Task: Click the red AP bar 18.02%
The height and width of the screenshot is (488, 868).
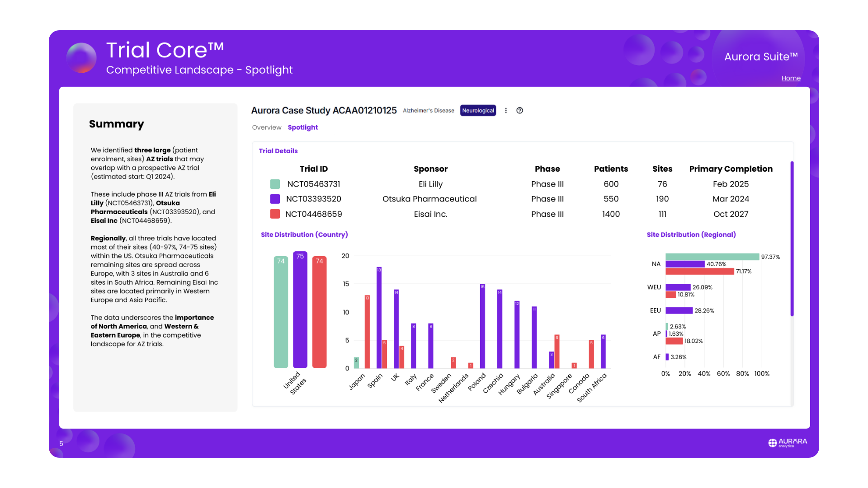Action: pyautogui.click(x=674, y=341)
